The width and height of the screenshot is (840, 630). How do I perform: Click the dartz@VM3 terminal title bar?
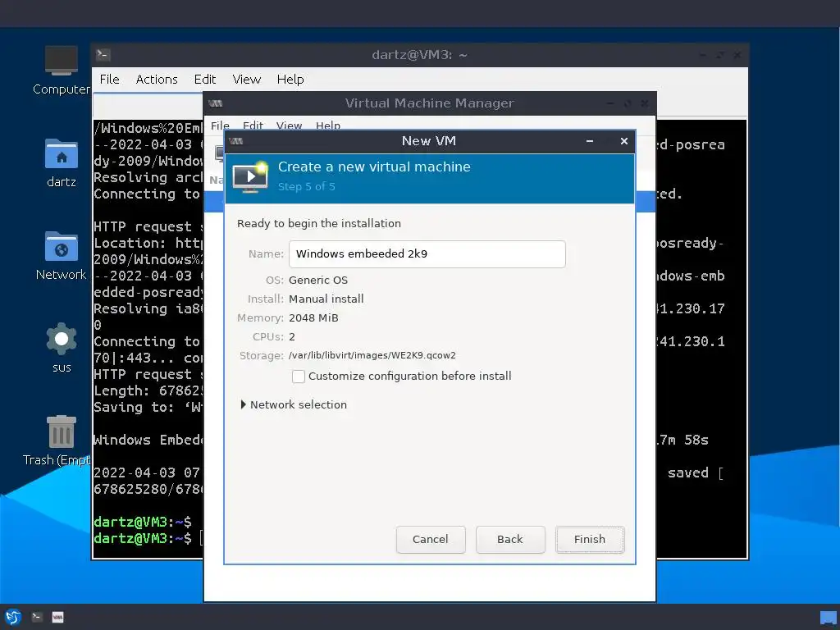coord(420,55)
